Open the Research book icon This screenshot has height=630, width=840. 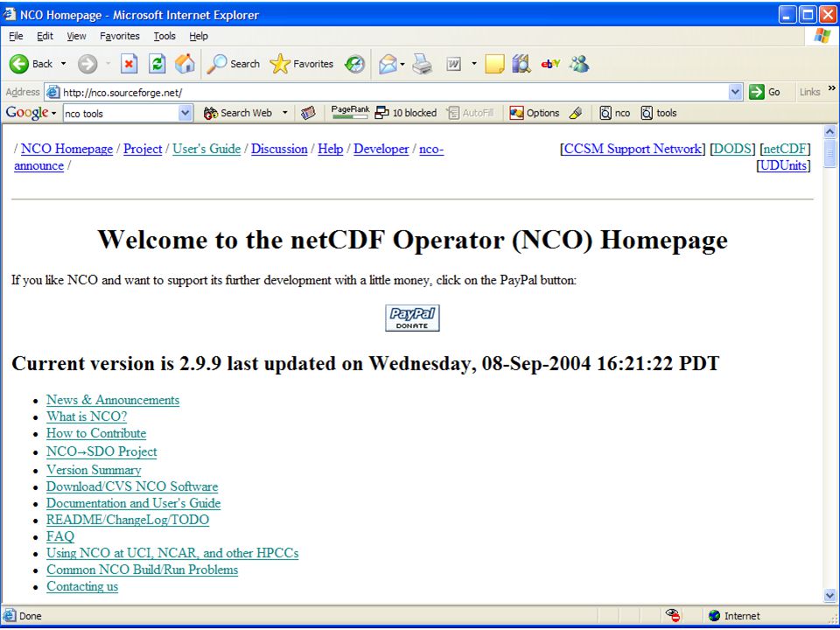[x=521, y=64]
